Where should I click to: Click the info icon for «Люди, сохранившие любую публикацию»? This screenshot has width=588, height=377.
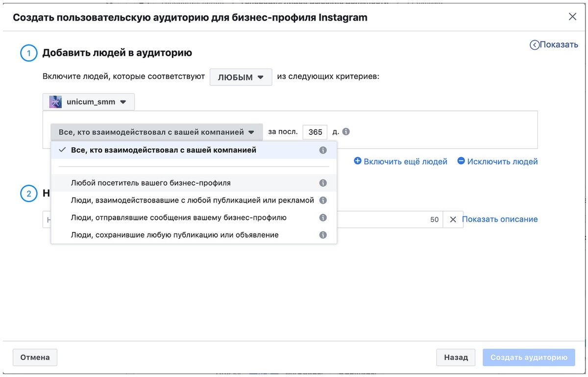click(323, 235)
